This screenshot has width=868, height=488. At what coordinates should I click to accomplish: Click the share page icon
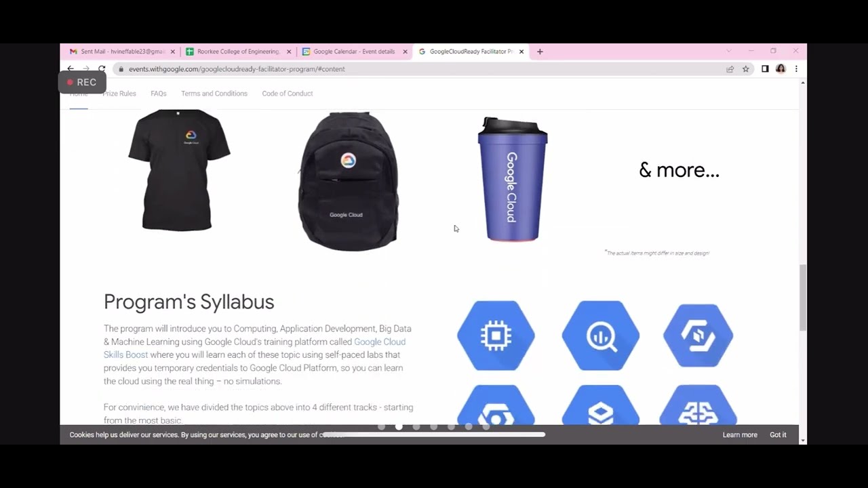click(x=730, y=69)
